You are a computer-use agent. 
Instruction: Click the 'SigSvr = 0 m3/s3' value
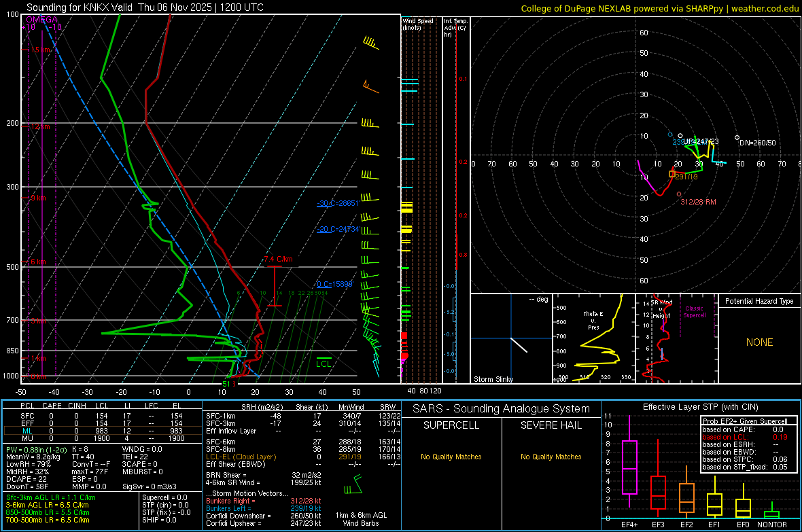[x=150, y=486]
